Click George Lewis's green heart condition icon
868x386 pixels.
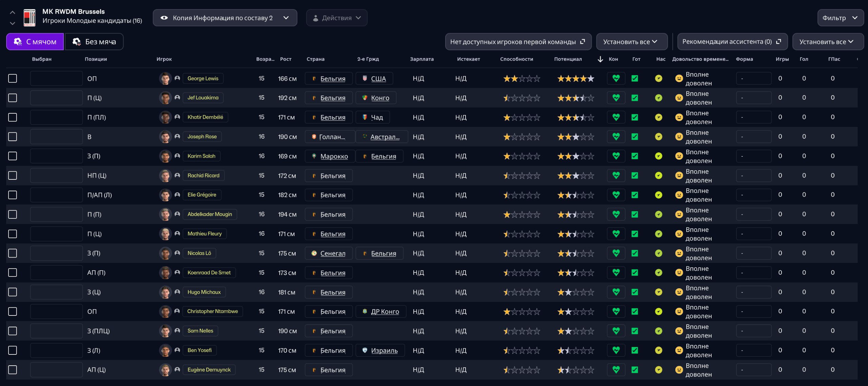(x=616, y=78)
